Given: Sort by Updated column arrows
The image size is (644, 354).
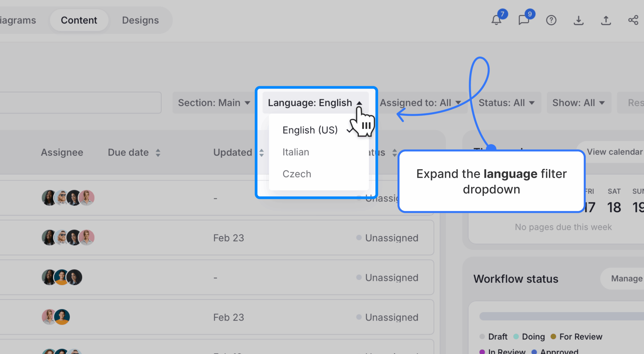Looking at the screenshot, I should (261, 153).
